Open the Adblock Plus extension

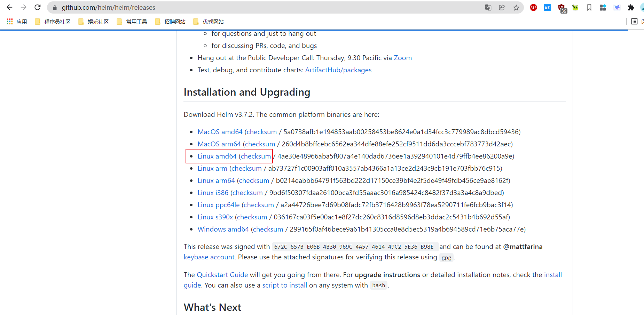pos(533,7)
